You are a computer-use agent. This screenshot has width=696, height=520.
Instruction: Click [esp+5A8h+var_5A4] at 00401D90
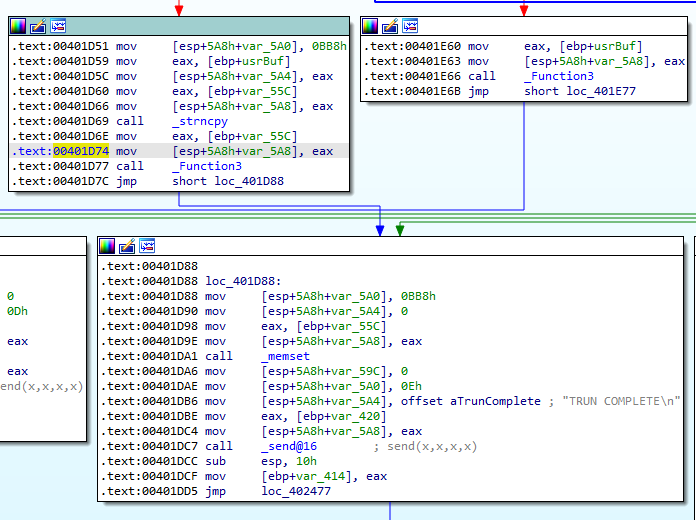point(324,311)
